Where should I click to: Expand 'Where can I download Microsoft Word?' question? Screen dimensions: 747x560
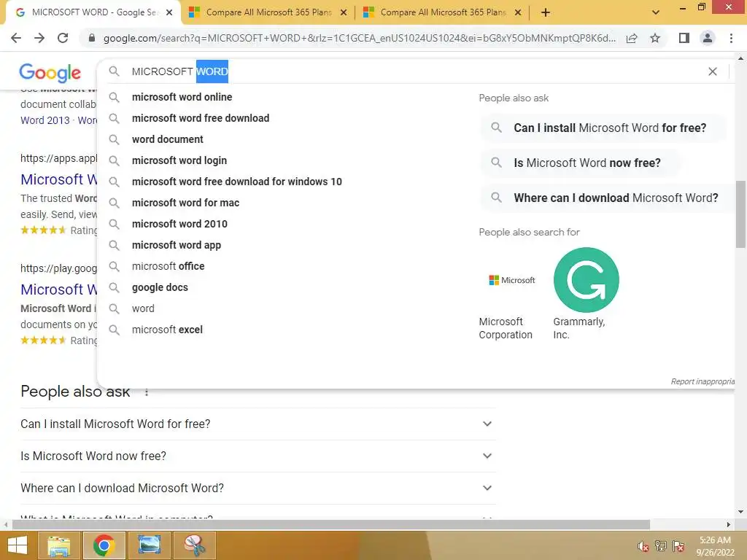(x=258, y=488)
